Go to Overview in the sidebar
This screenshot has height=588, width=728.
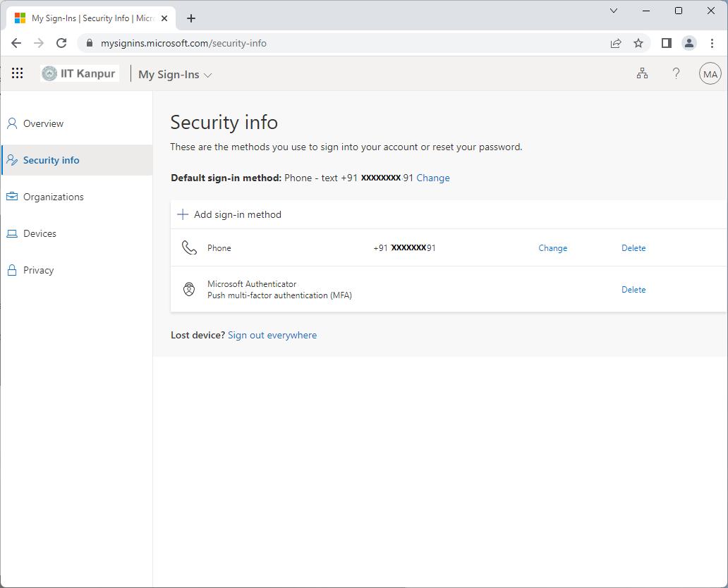pyautogui.click(x=43, y=123)
